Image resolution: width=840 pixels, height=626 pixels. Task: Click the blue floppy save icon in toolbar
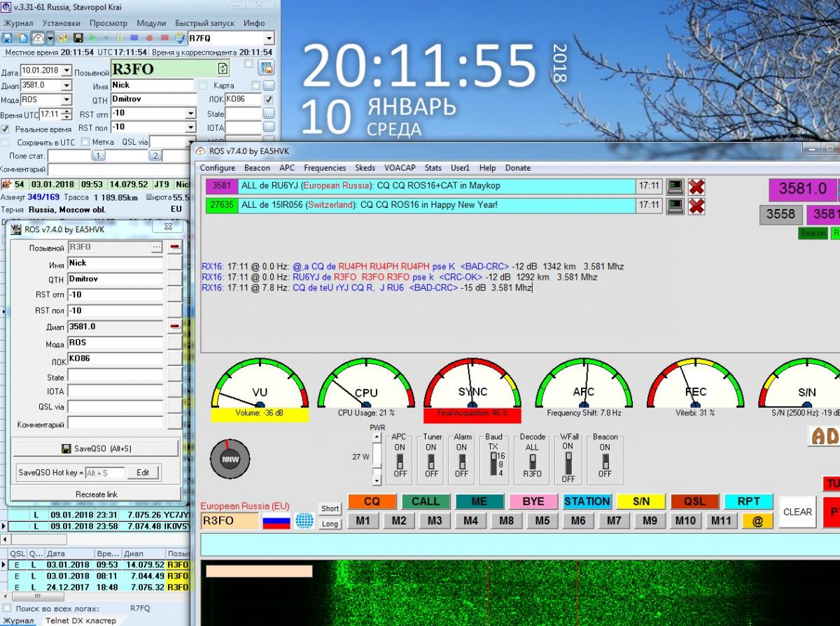coord(7,38)
